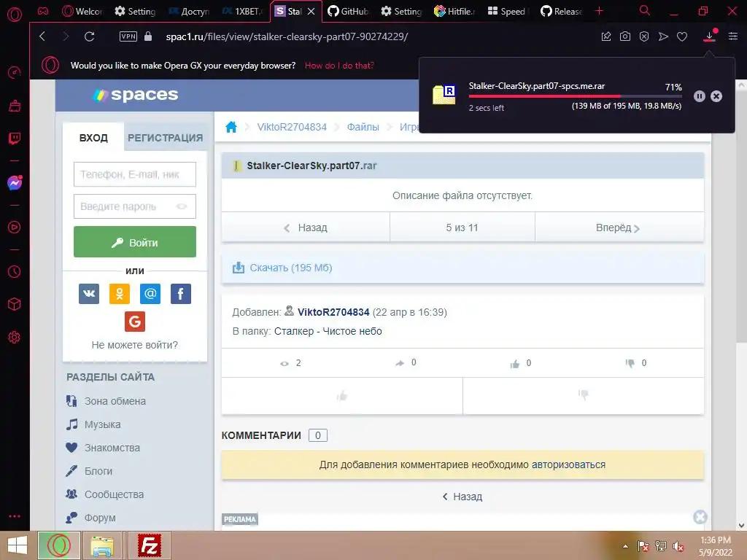This screenshot has height=560, width=747.
Task: Like the file with thumbs-up button
Action: pyautogui.click(x=342, y=395)
